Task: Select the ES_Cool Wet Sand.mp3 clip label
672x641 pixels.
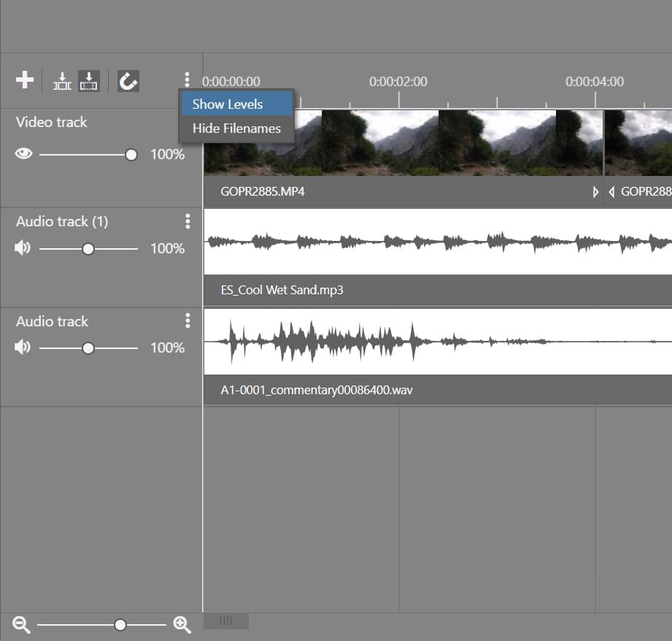Action: [282, 291]
